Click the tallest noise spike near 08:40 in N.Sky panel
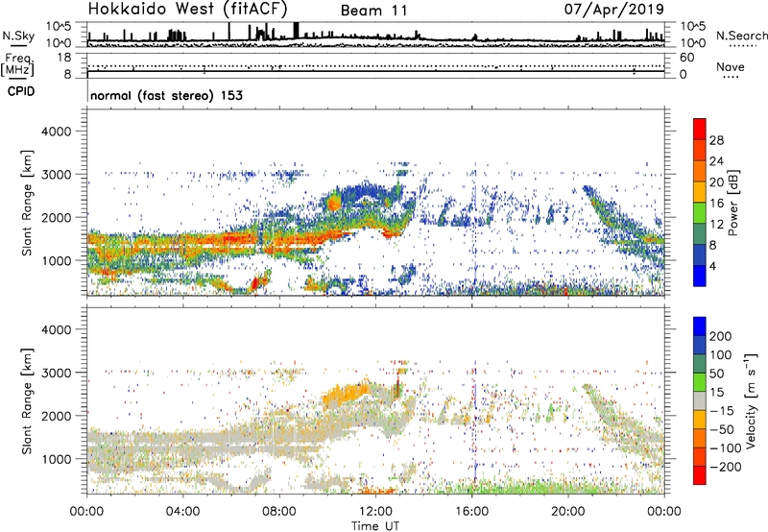 pyautogui.click(x=296, y=31)
